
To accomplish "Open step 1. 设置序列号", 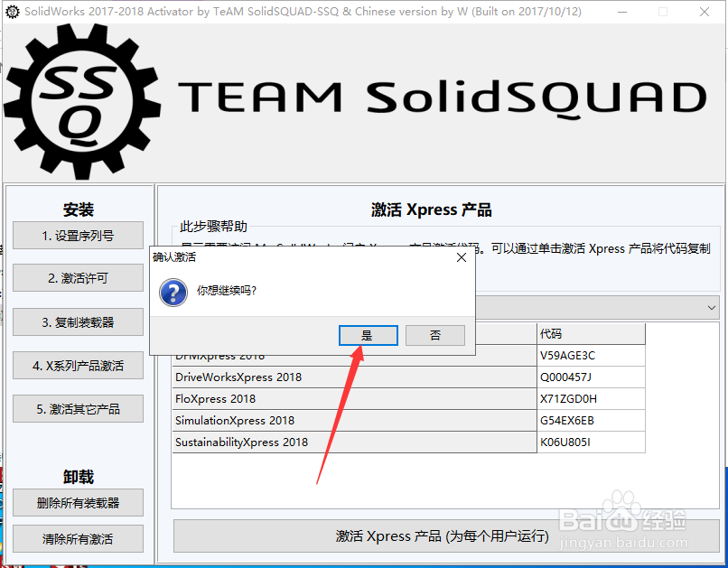I will click(x=78, y=236).
